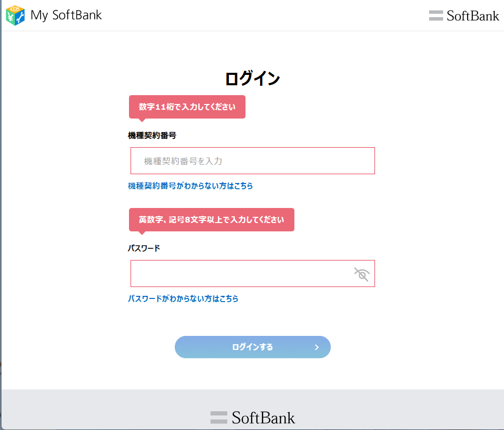Click the "My SoftBank" header title text

coord(66,15)
